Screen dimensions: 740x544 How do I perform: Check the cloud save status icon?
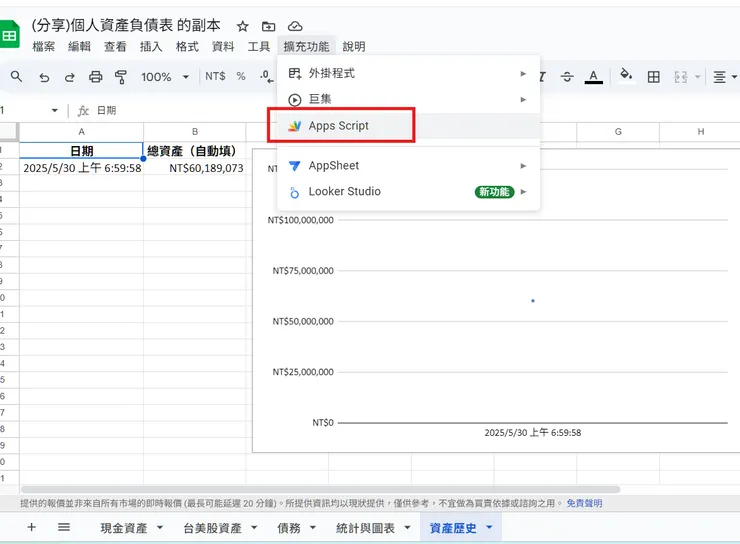(295, 26)
